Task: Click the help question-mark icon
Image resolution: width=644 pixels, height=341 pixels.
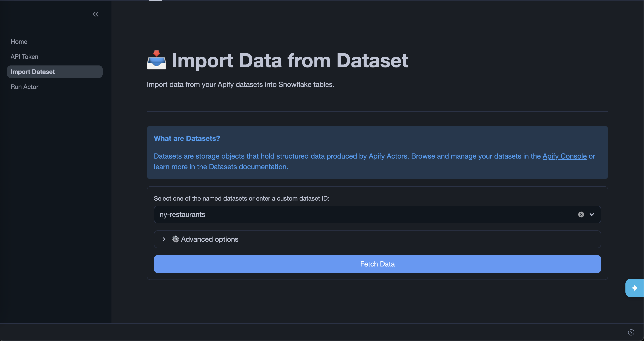Action: point(631,332)
